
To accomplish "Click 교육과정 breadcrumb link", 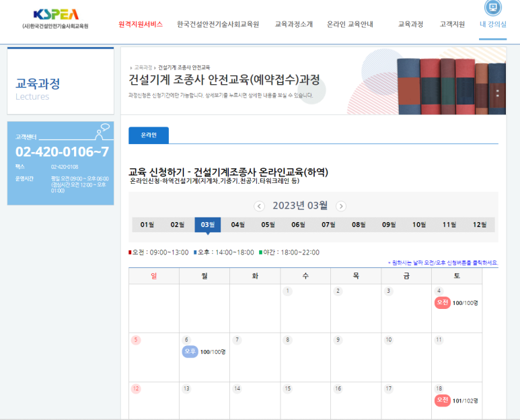I will coord(143,67).
